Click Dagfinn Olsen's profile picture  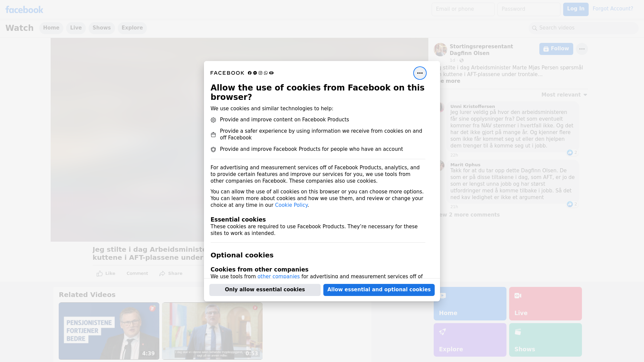click(x=440, y=50)
